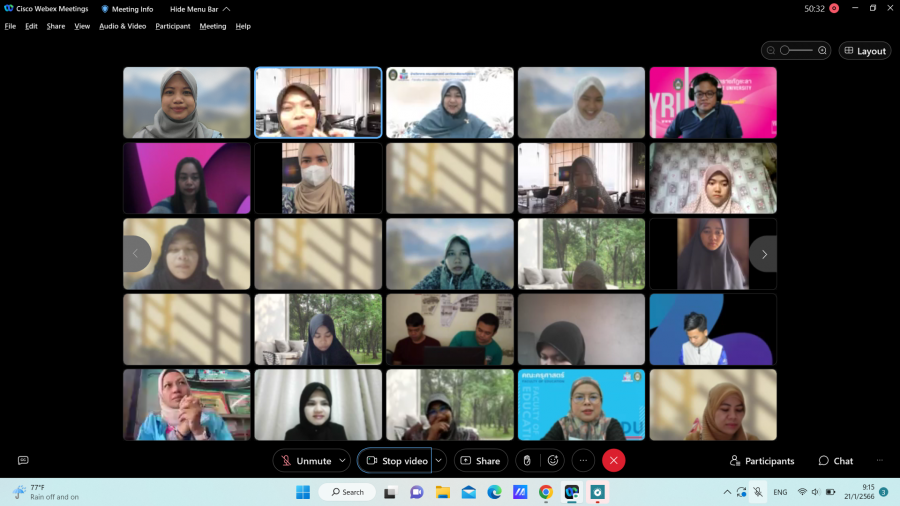Click the video grid zoom slider
The width and height of the screenshot is (900, 506).
click(x=796, y=51)
